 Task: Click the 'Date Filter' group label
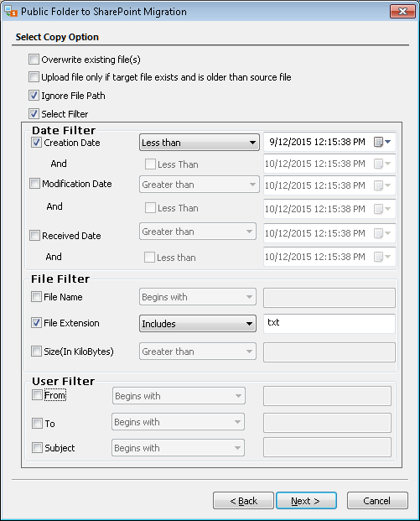point(64,130)
